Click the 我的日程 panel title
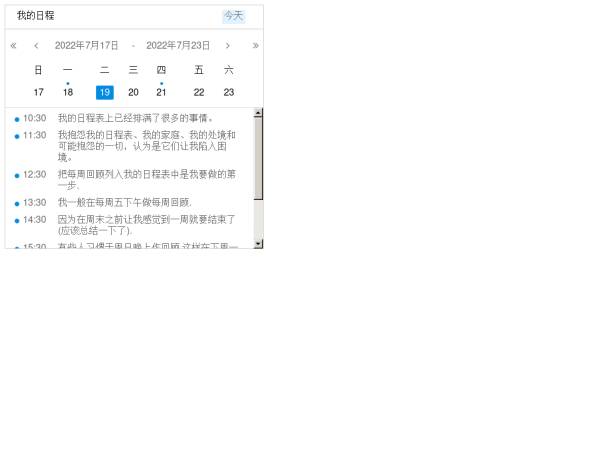 pos(36,16)
